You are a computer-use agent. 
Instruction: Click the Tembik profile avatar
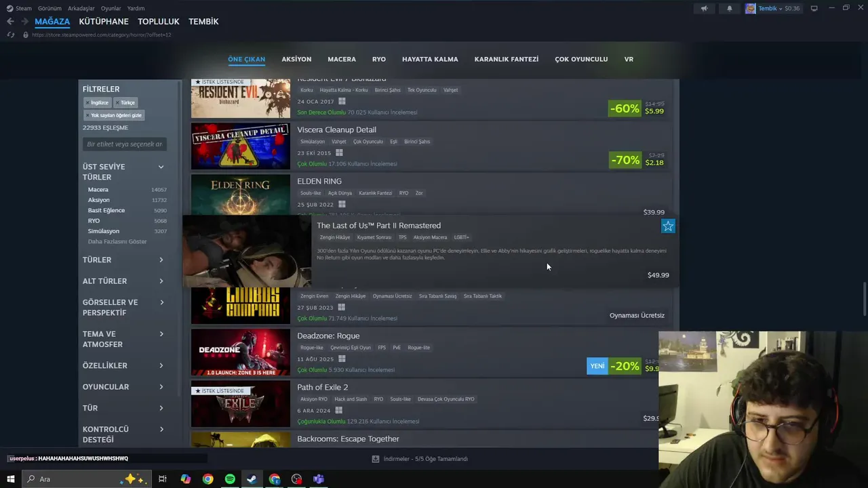[750, 8]
